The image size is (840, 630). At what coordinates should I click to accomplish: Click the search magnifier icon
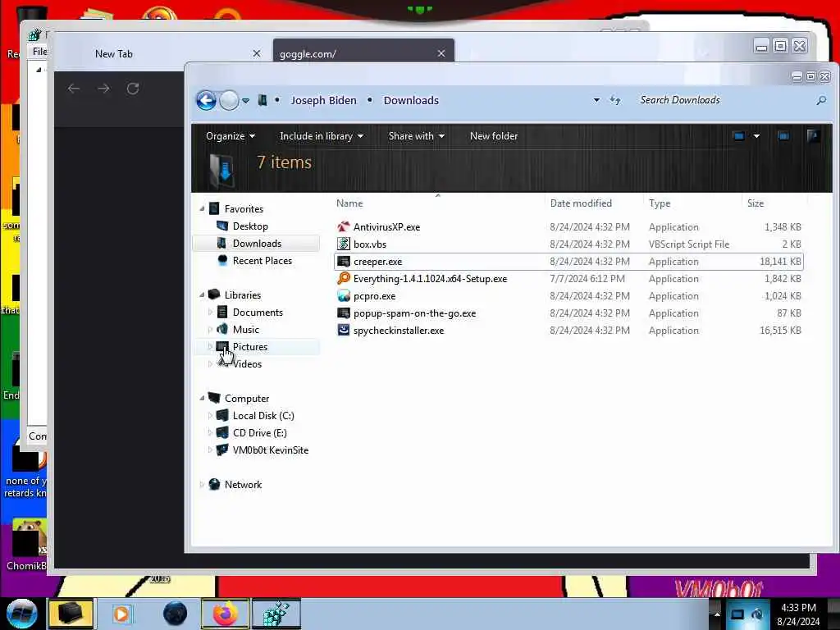(821, 100)
